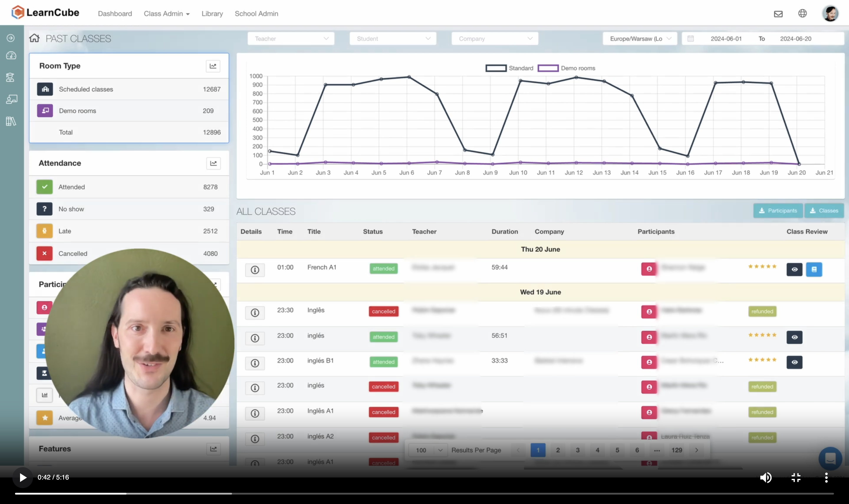Click page 2 in pagination results
Screen dimensions: 849x504
click(557, 450)
